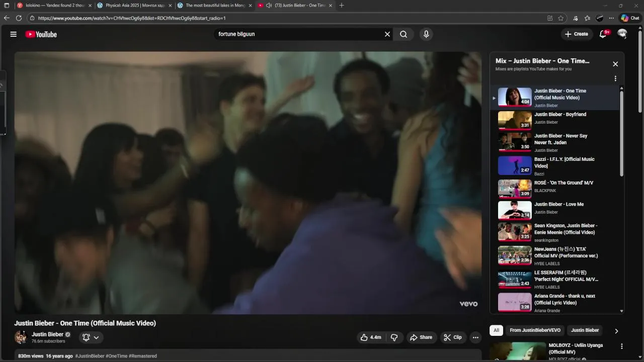Open the Justin Bieber channel avatar
This screenshot has width=644, height=362.
(x=21, y=337)
